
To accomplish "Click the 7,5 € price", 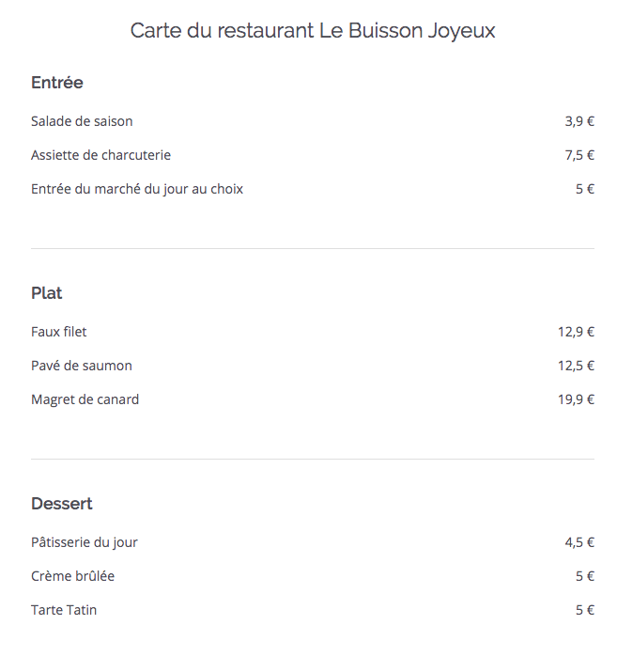I will pos(579,155).
